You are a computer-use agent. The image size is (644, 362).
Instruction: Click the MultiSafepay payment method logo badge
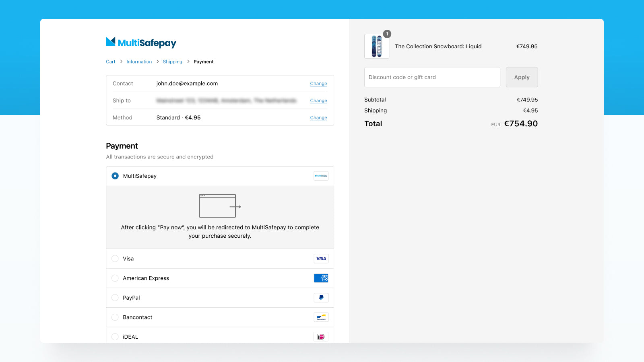tap(321, 176)
